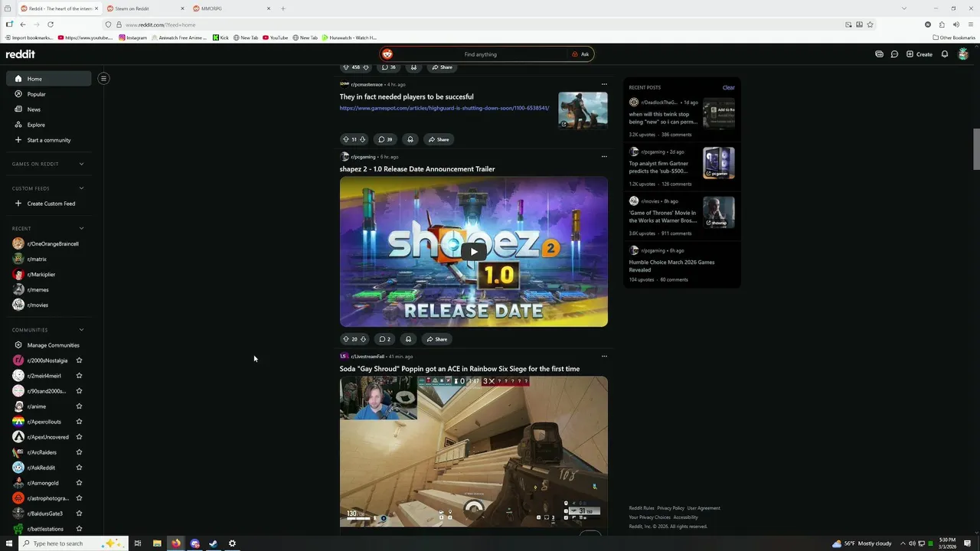Collapse the left navigation sidebar button
The image size is (980, 551).
pos(103,78)
